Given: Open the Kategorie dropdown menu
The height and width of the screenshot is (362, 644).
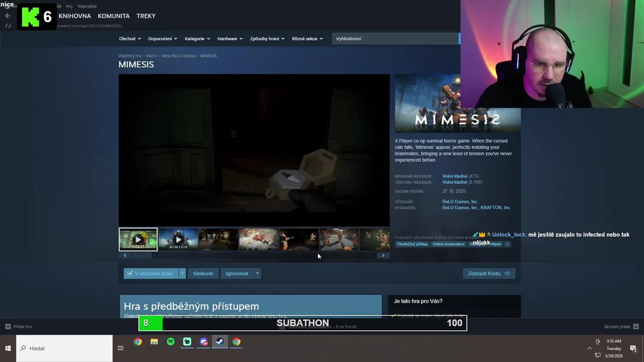Looking at the screenshot, I should pos(197,39).
